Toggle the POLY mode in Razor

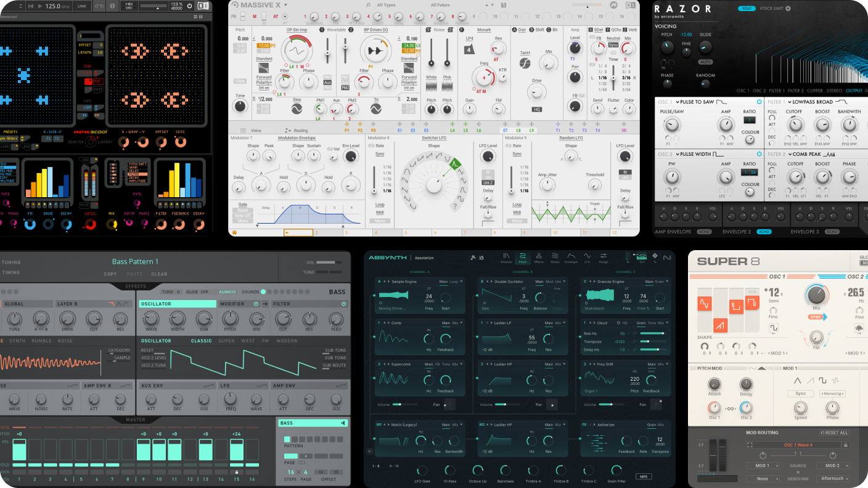(747, 9)
